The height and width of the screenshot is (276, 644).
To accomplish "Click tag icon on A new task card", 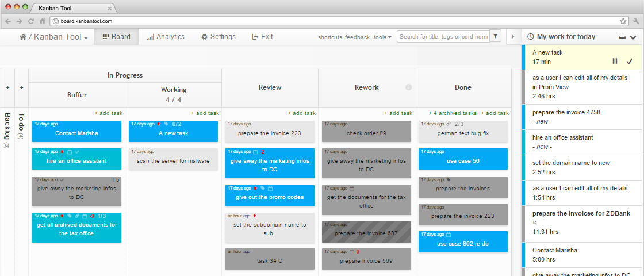I will pyautogui.click(x=166, y=124).
